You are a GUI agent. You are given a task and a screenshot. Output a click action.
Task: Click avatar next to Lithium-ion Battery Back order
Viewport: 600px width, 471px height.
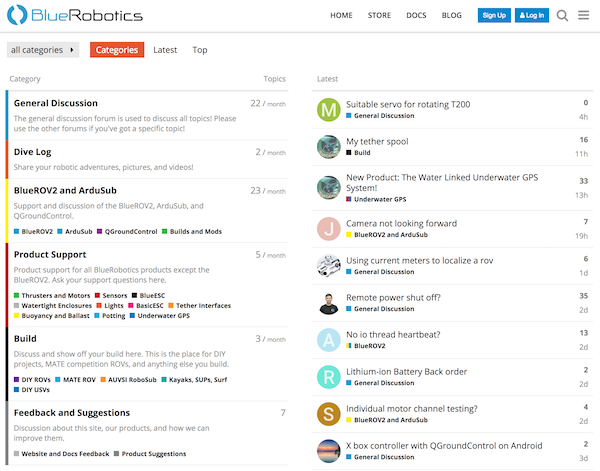[328, 376]
